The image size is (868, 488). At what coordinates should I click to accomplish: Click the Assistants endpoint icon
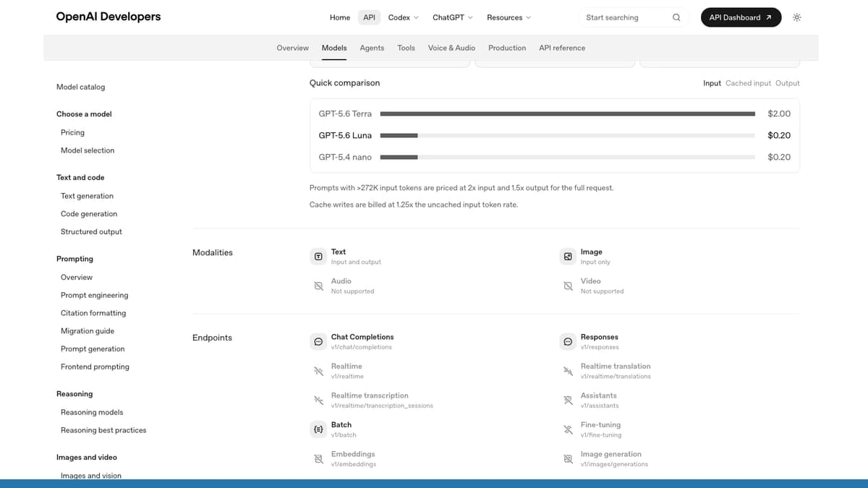[568, 400]
